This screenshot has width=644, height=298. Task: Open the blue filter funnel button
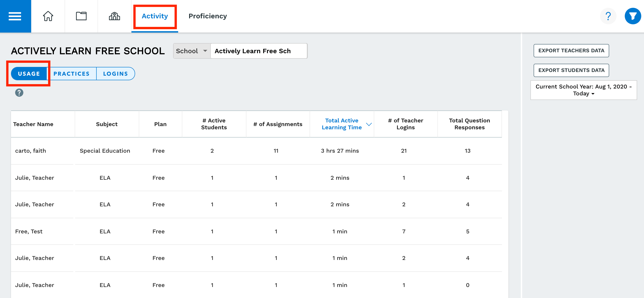(x=633, y=16)
